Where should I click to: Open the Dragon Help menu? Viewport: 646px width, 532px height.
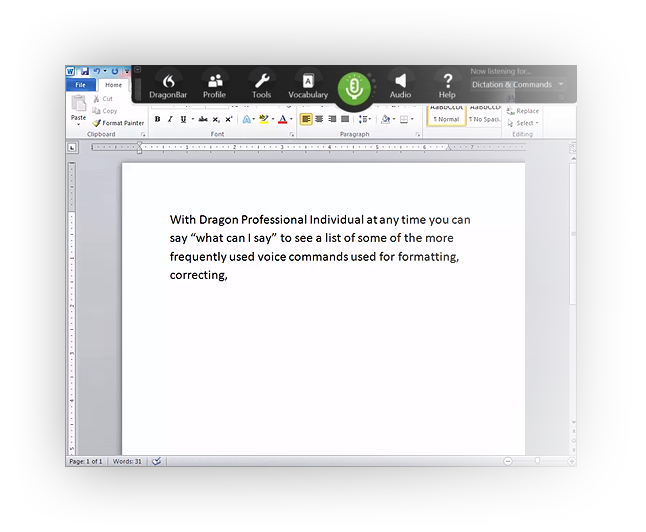447,86
